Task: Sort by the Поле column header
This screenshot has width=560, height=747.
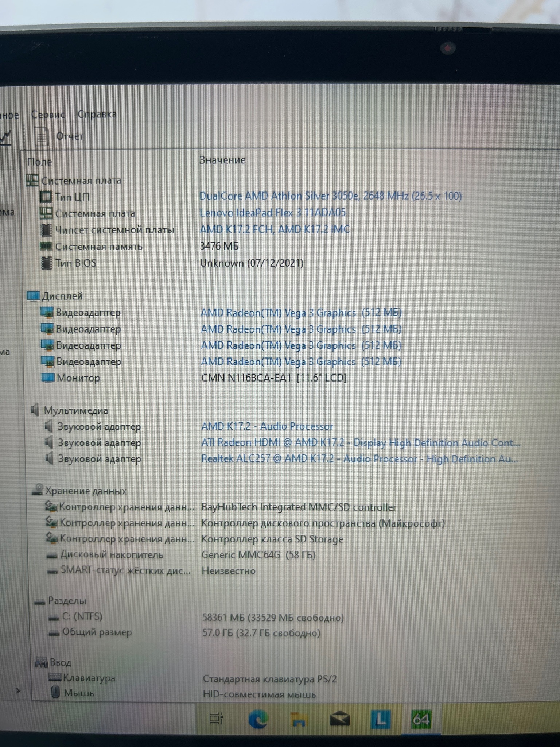Action: [40, 162]
